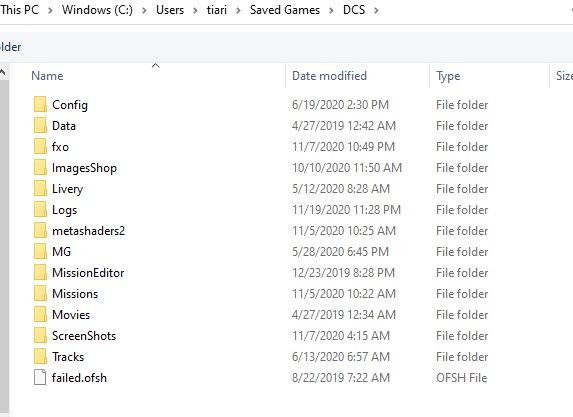Image resolution: width=573 pixels, height=417 pixels.
Task: Select the Config folder icon
Action: pos(40,105)
